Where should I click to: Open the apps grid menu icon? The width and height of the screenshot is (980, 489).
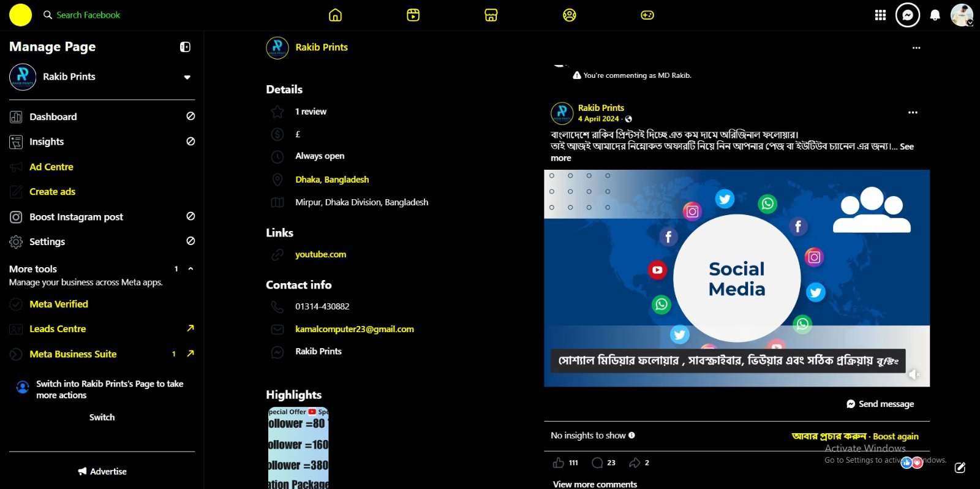click(x=880, y=15)
